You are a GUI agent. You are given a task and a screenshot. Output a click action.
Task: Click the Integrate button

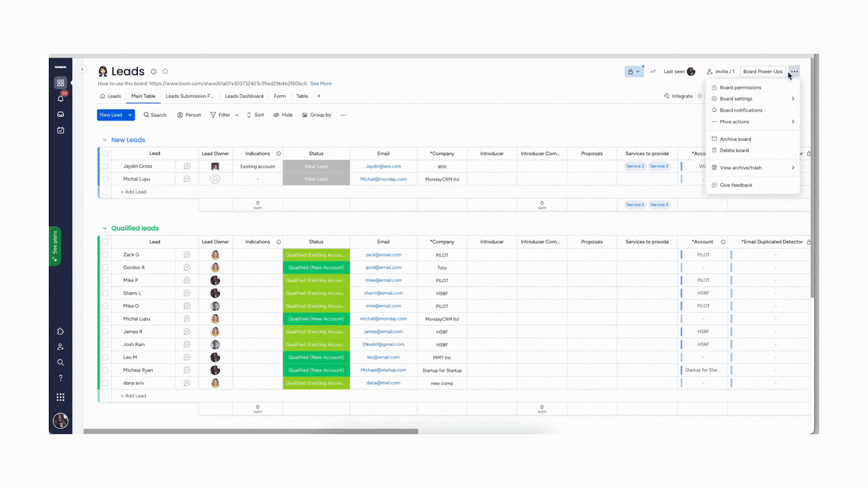[x=678, y=96]
